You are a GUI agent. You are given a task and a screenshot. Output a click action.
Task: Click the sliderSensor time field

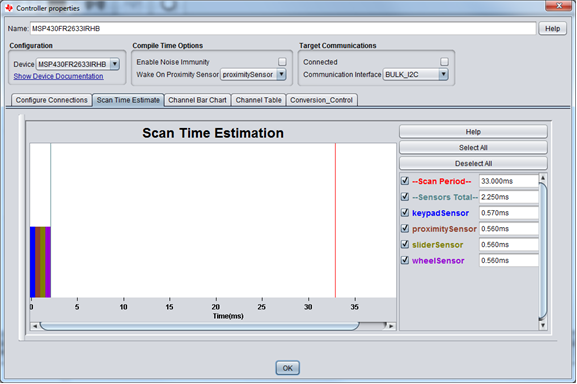(508, 244)
